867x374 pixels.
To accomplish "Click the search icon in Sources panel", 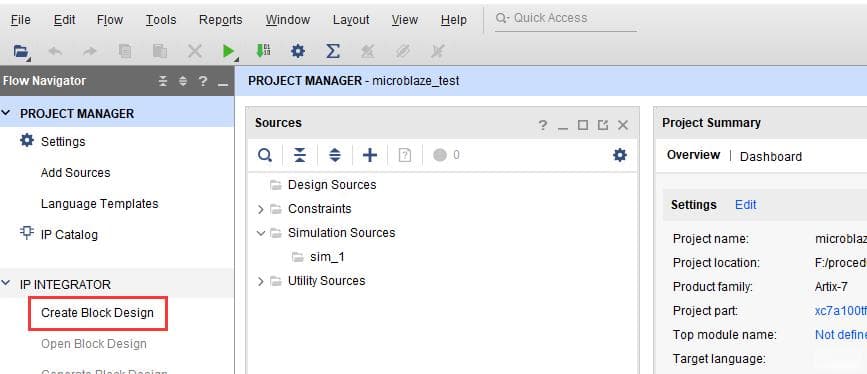I will coord(265,155).
